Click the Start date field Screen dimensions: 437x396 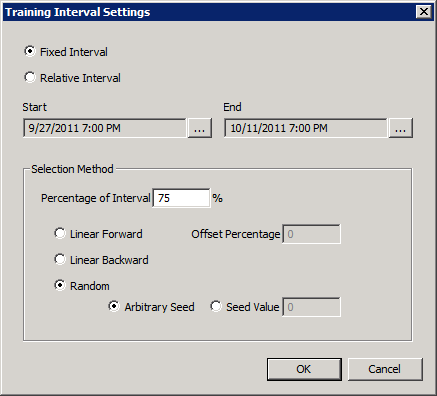coord(105,128)
